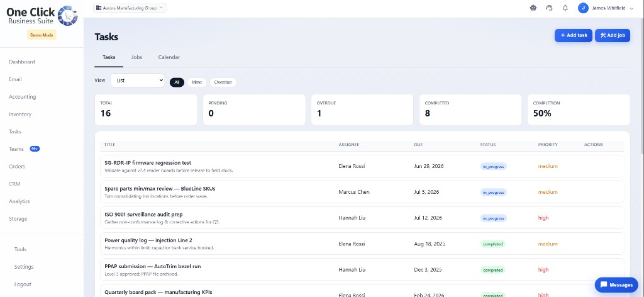644x297 pixels.
Task: Click the Priority column header
Action: [x=548, y=145]
